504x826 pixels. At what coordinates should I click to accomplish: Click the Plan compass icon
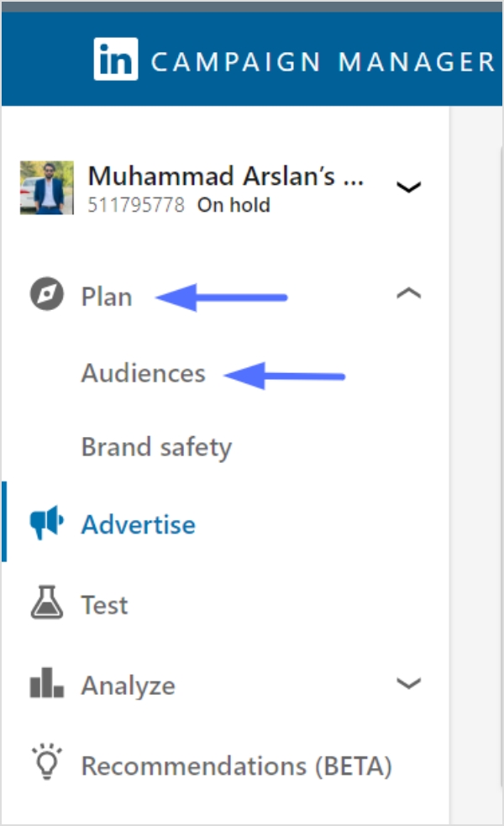tap(47, 294)
